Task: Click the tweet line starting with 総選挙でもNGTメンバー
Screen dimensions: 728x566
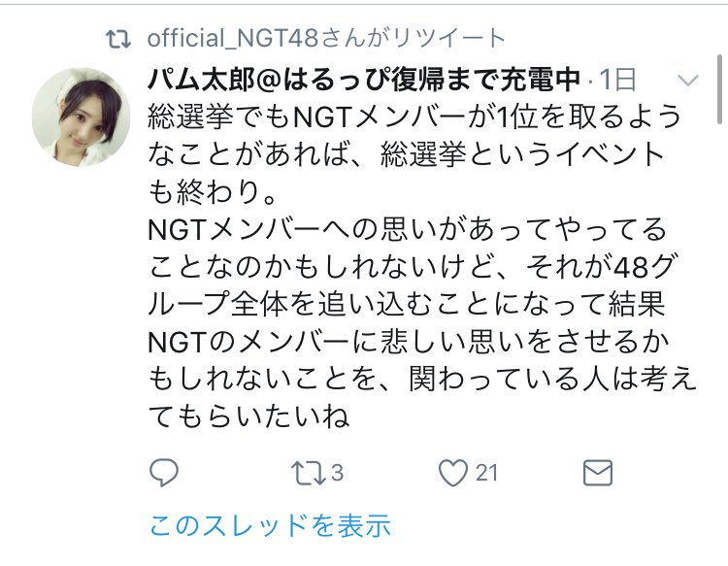Action: pyautogui.click(x=414, y=117)
